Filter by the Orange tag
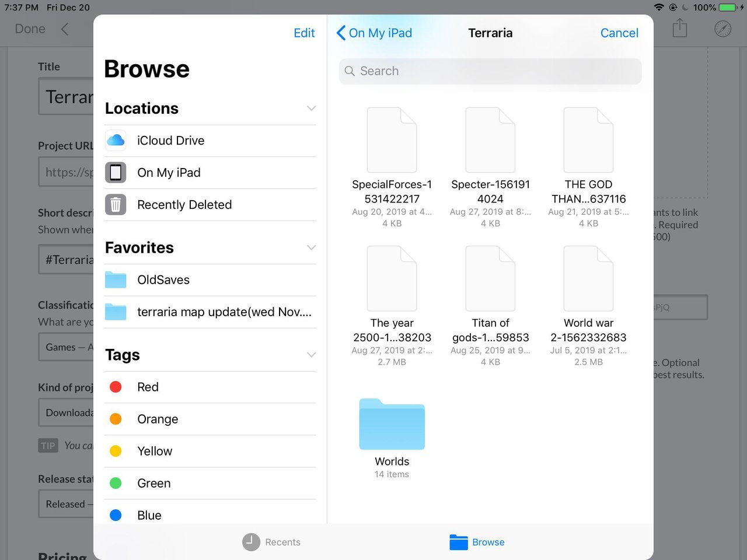 point(210,419)
